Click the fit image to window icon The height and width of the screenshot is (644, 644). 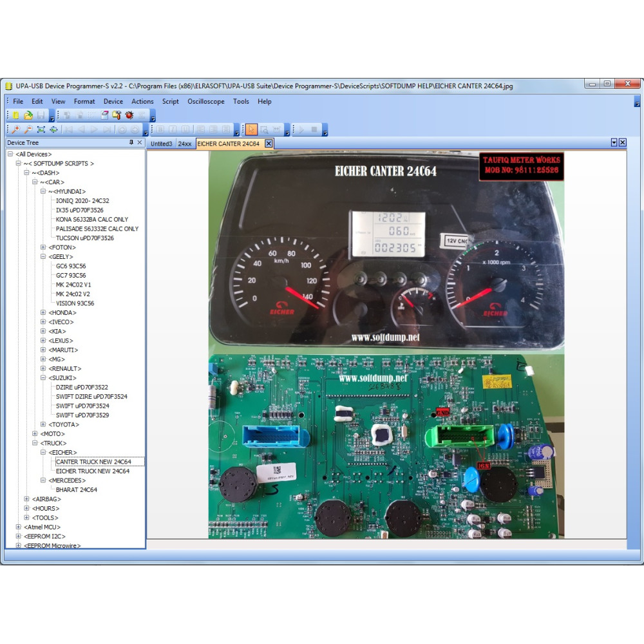pos(41,130)
